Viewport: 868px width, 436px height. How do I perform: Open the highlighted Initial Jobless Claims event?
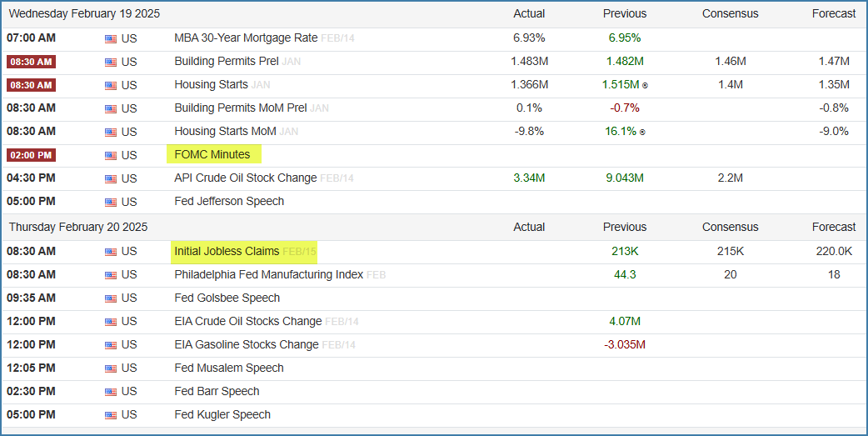227,251
